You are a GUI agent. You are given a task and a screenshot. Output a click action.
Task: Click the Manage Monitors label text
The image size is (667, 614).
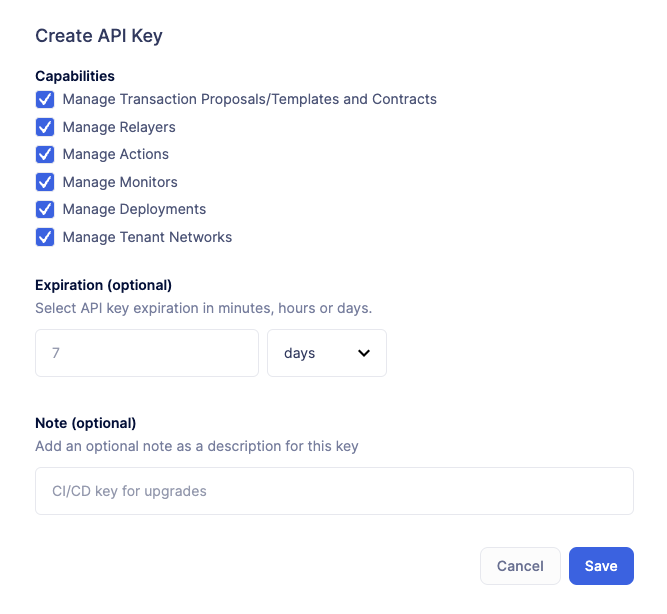click(x=120, y=182)
